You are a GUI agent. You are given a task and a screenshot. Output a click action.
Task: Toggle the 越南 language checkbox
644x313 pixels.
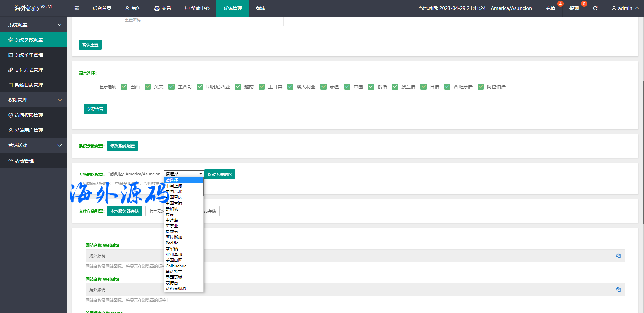238,87
